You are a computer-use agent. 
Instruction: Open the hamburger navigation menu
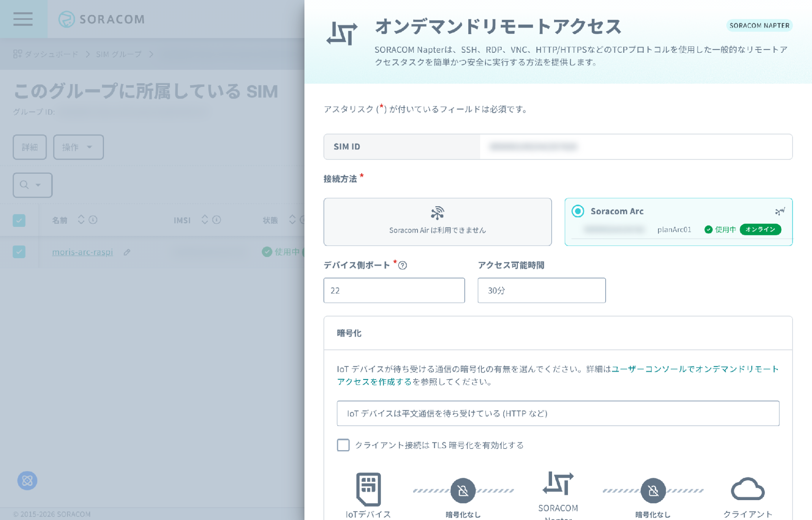(x=23, y=19)
